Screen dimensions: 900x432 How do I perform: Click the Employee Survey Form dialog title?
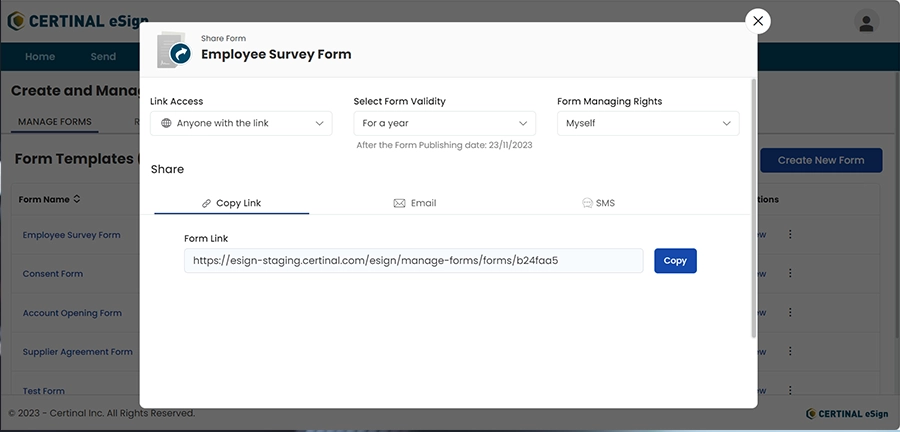click(276, 55)
